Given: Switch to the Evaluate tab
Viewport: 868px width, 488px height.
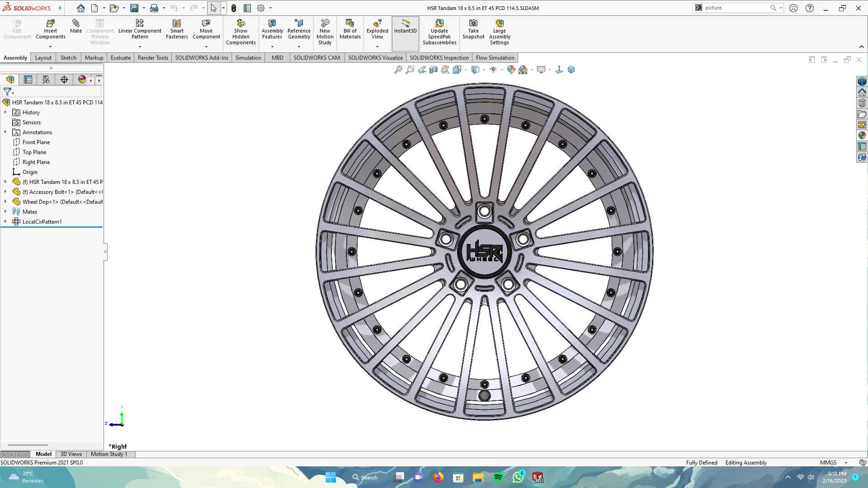Looking at the screenshot, I should 121,58.
